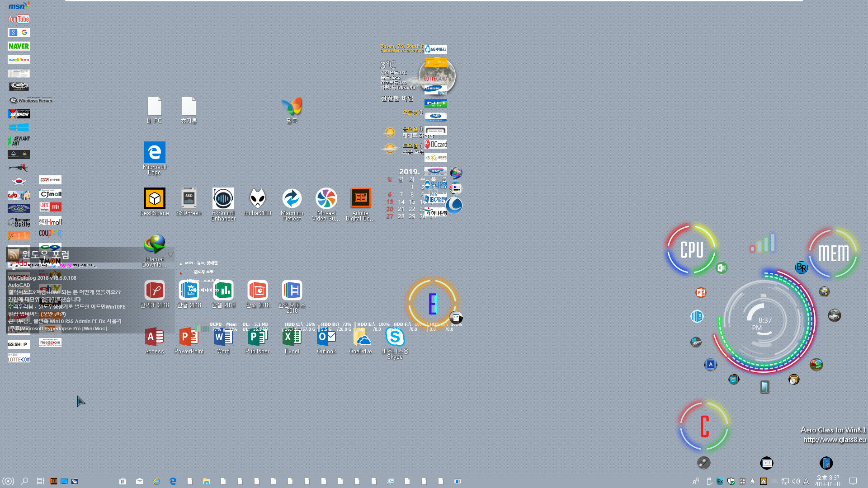Collapse the 윈도우 포럼 feed with triangle arrow

170,254
